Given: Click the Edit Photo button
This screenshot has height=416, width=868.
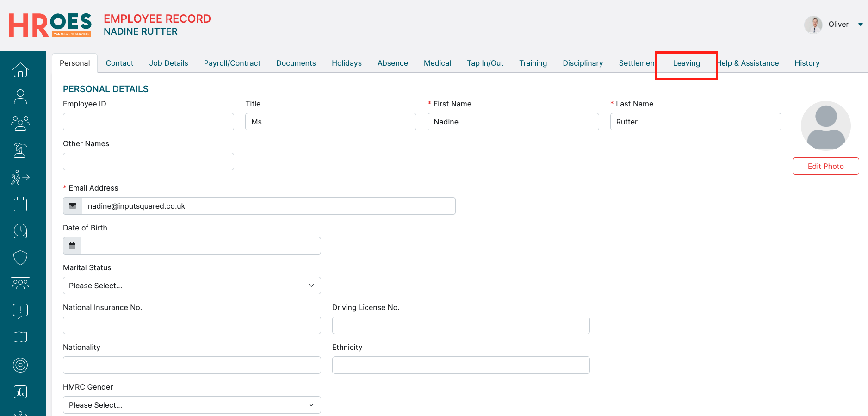Looking at the screenshot, I should point(825,166).
